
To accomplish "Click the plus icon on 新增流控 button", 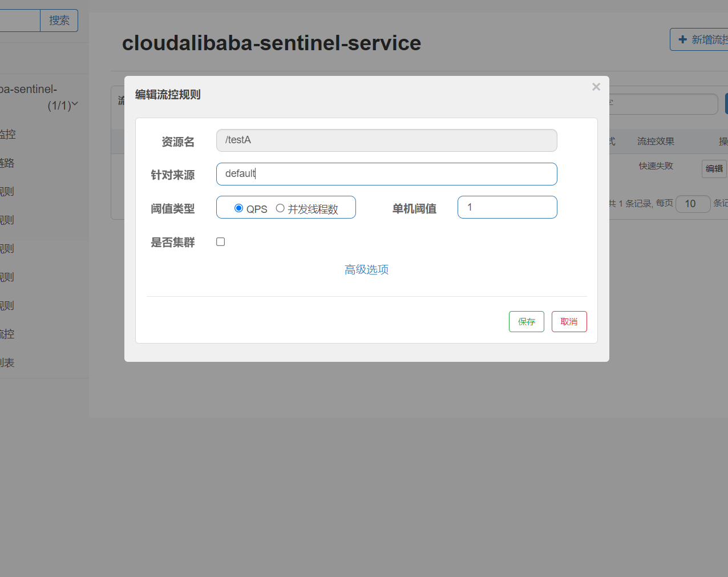I will [682, 39].
